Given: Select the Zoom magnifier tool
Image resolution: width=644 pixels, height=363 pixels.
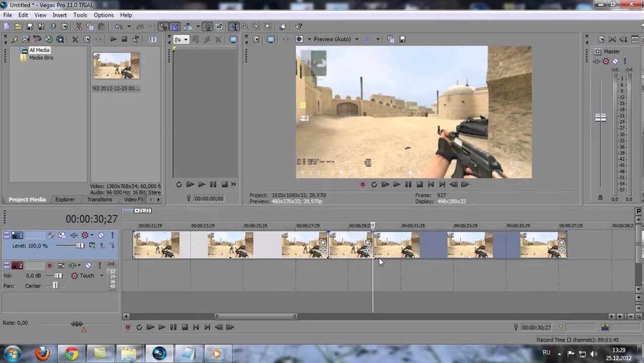Looking at the screenshot, I should pos(267,27).
